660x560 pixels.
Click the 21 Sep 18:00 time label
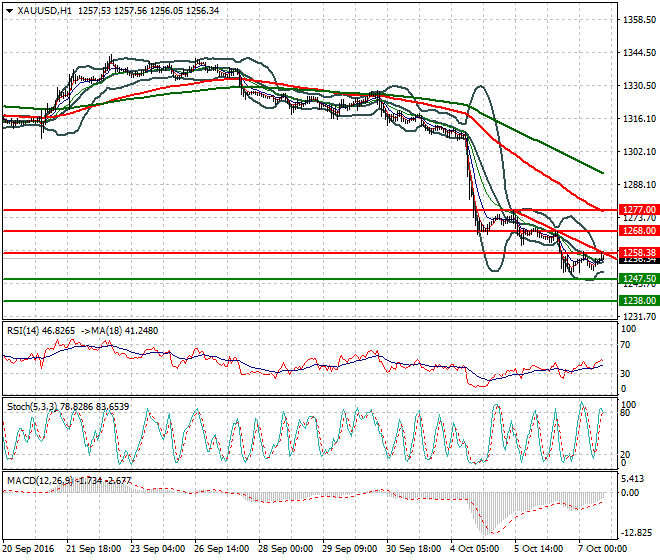93,549
